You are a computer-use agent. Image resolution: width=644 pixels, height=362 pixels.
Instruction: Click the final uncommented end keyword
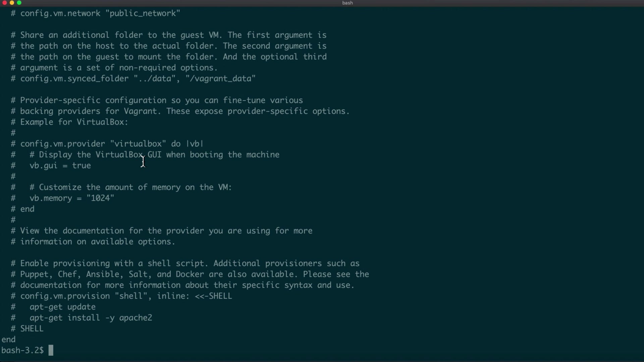(x=8, y=340)
